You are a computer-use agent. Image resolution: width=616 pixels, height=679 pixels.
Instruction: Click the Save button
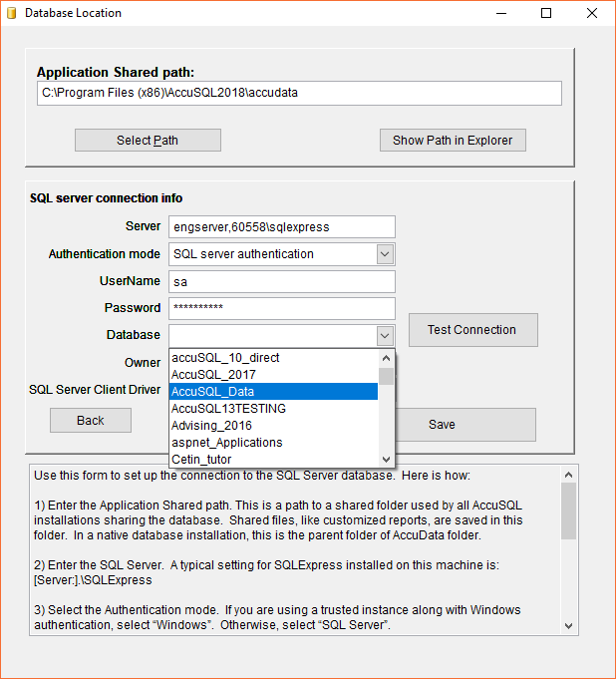[465, 425]
